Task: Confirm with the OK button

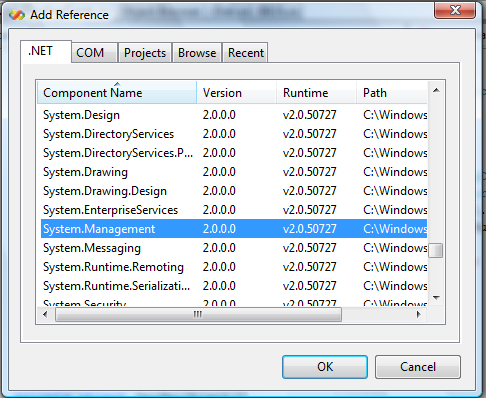Action: click(x=325, y=367)
